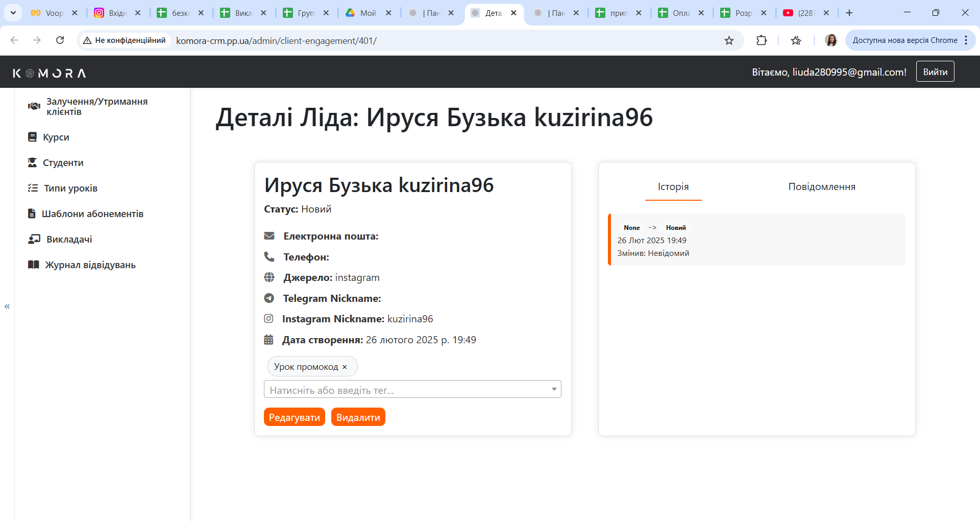Switch to the Повідомлення tab
The width and height of the screenshot is (980, 521).
(x=821, y=186)
